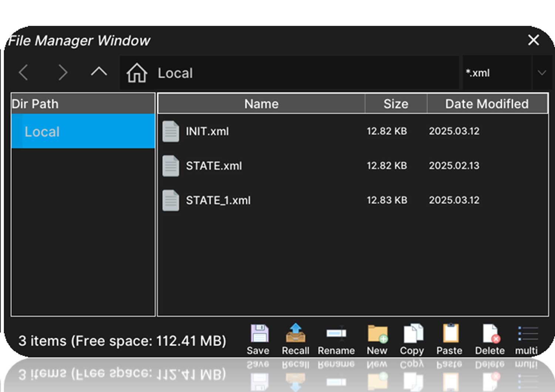This screenshot has width=555, height=392.
Task: Navigate back with left arrow
Action: tap(24, 72)
